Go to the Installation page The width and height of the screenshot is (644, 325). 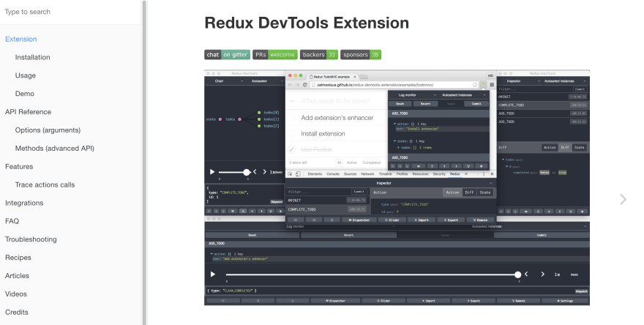[32, 57]
